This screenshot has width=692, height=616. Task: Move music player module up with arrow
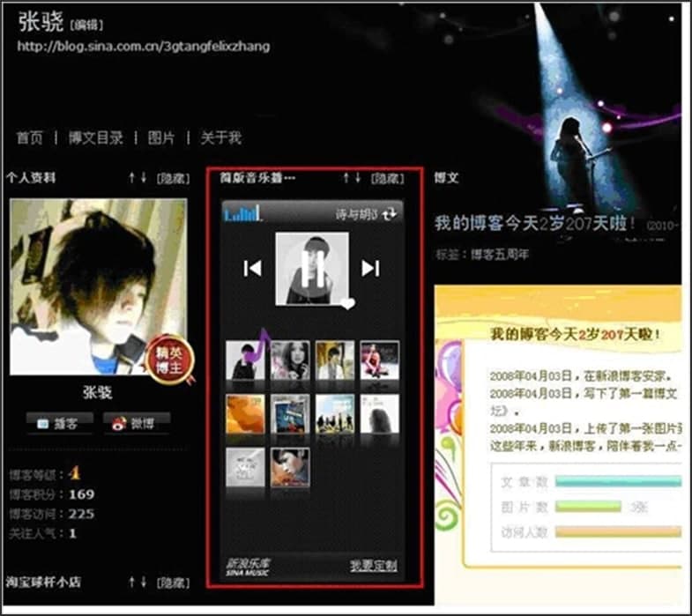click(x=346, y=178)
